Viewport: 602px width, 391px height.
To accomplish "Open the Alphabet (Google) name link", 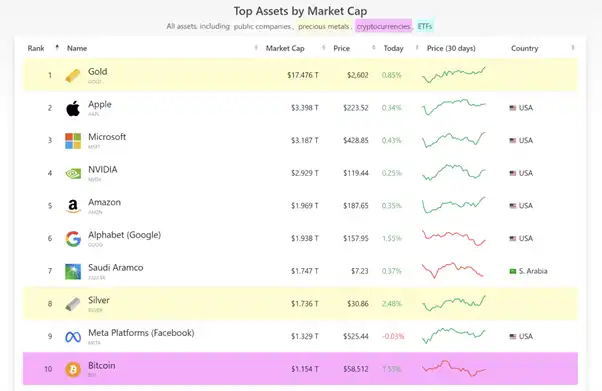I will (x=124, y=235).
